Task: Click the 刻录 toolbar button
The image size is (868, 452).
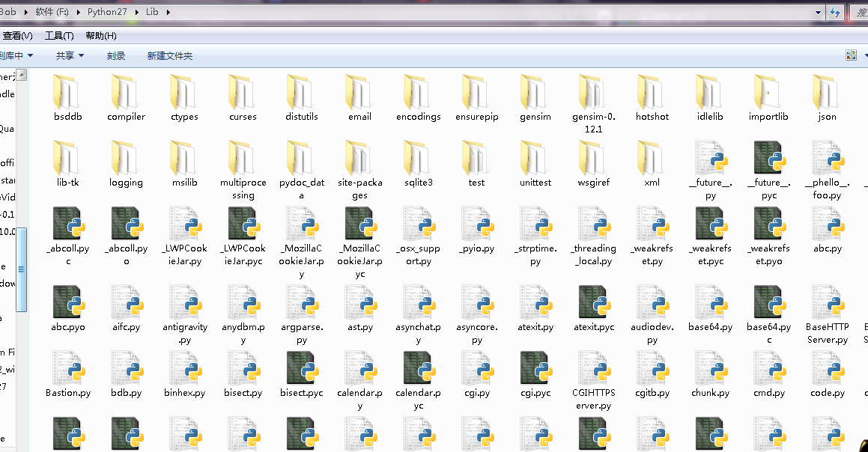Action: click(115, 56)
